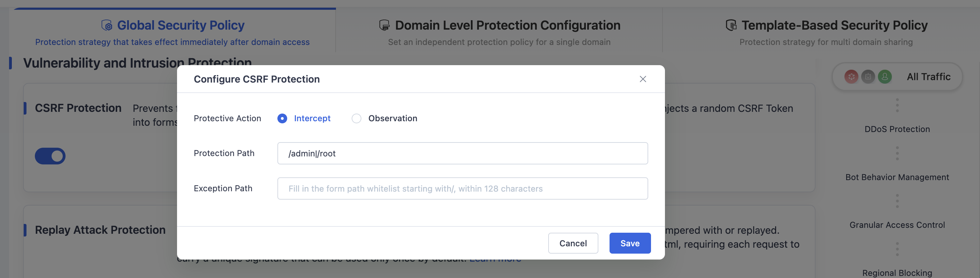Click the Global Security Policy shield icon
This screenshot has width=980, height=278.
(107, 25)
